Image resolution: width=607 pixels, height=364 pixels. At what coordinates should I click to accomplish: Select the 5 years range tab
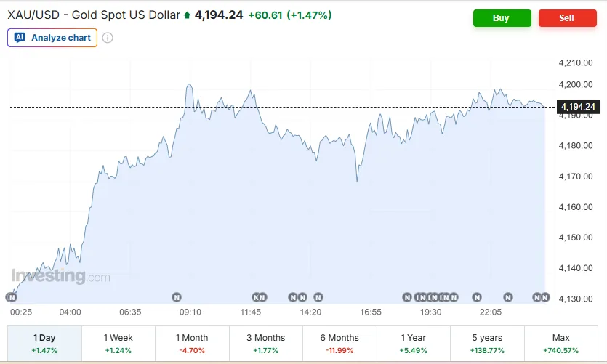[x=487, y=344]
